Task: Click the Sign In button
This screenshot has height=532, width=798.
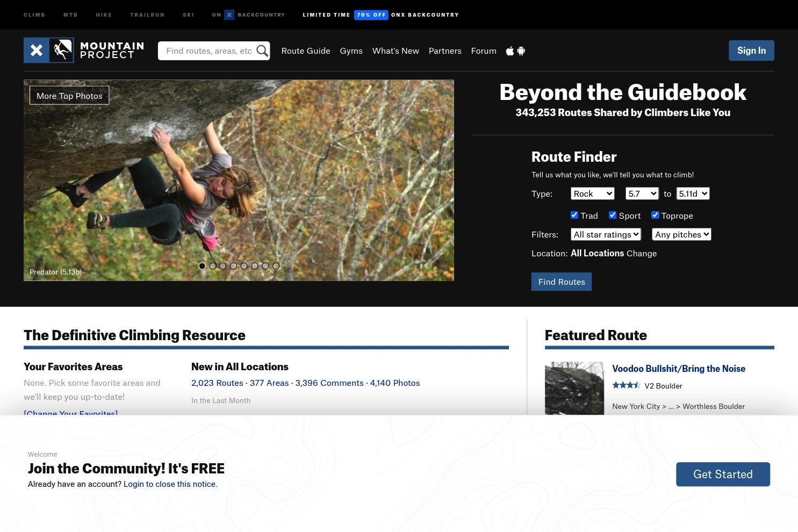Action: [751, 51]
